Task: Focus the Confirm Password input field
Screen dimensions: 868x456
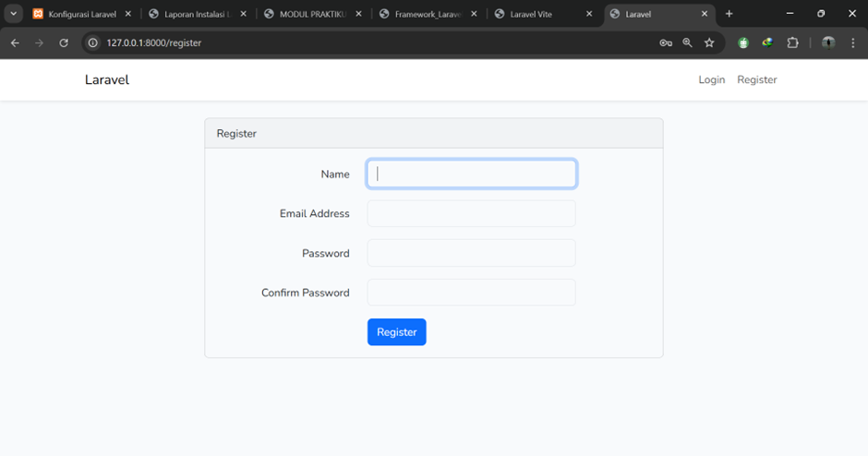Action: tap(472, 293)
